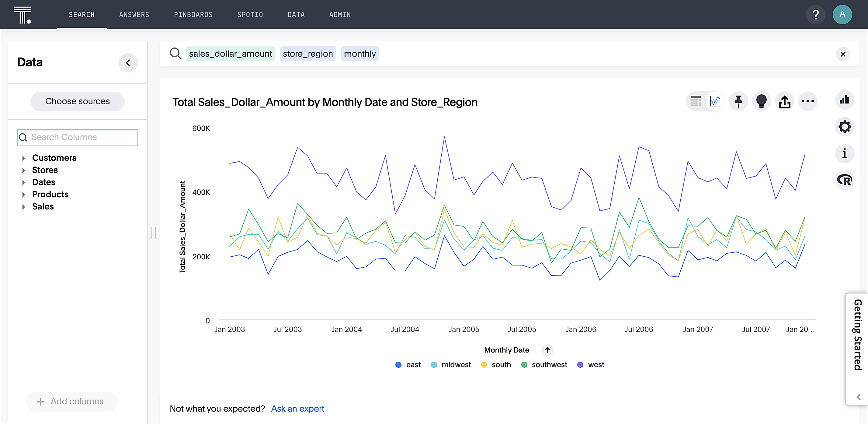Open the query details info icon

[x=844, y=153]
